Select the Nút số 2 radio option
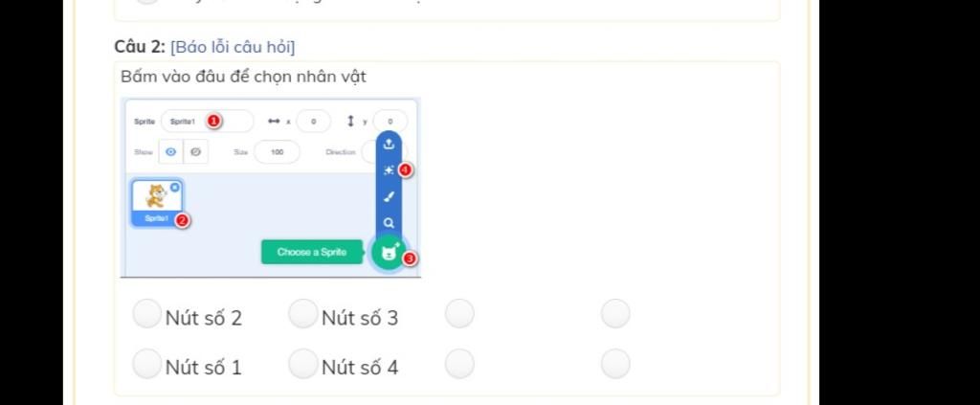980x405 pixels. click(x=147, y=313)
